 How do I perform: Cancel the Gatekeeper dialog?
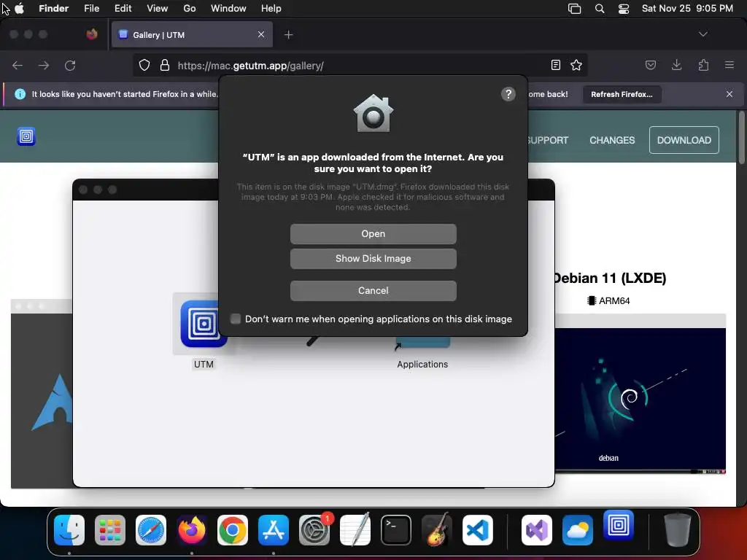coord(373,290)
